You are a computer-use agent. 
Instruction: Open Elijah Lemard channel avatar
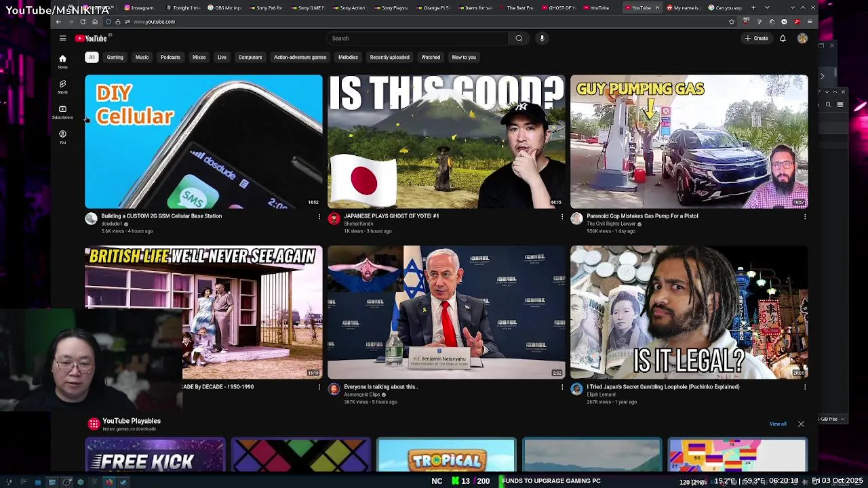pyautogui.click(x=576, y=389)
